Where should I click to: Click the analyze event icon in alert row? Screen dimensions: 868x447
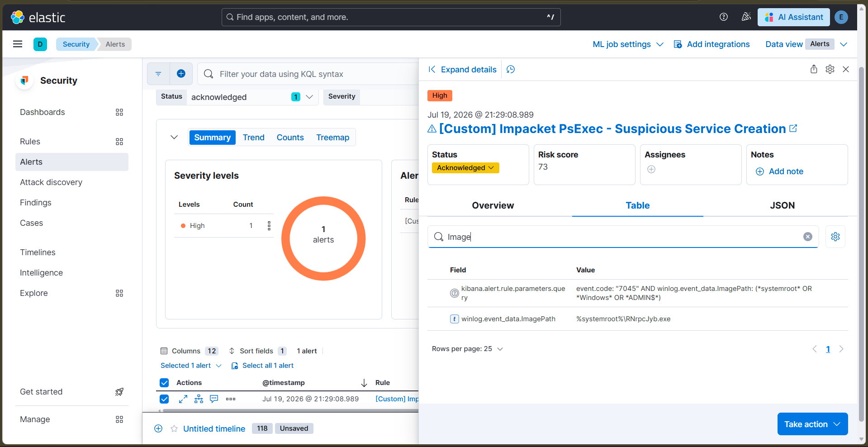[199, 399]
